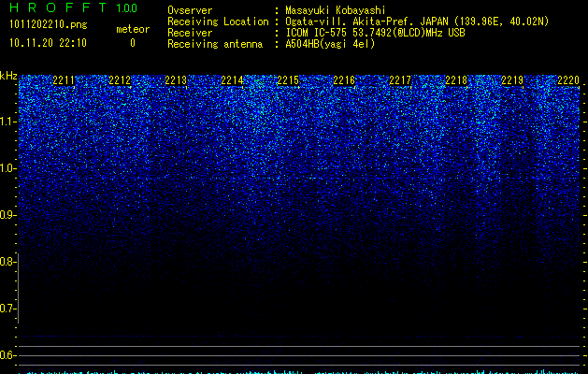Click the ICOM IC-575 receiver text

click(x=375, y=33)
